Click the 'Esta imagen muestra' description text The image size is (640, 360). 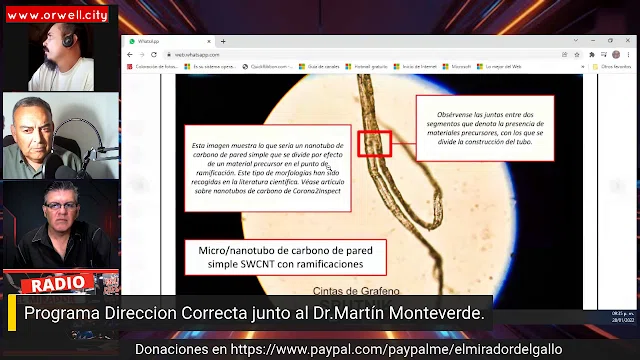point(268,168)
